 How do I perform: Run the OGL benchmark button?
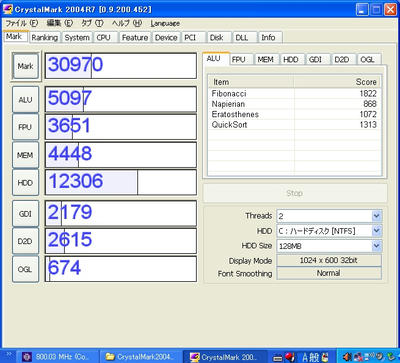pyautogui.click(x=26, y=269)
